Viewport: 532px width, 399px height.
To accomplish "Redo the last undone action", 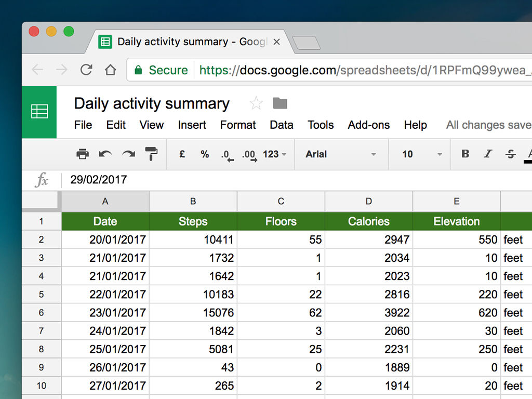I will (x=128, y=154).
